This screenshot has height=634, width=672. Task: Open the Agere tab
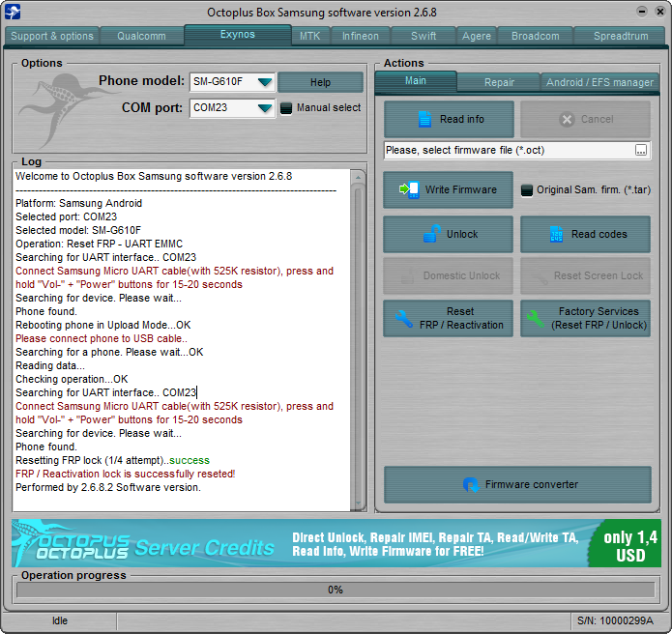(x=476, y=36)
